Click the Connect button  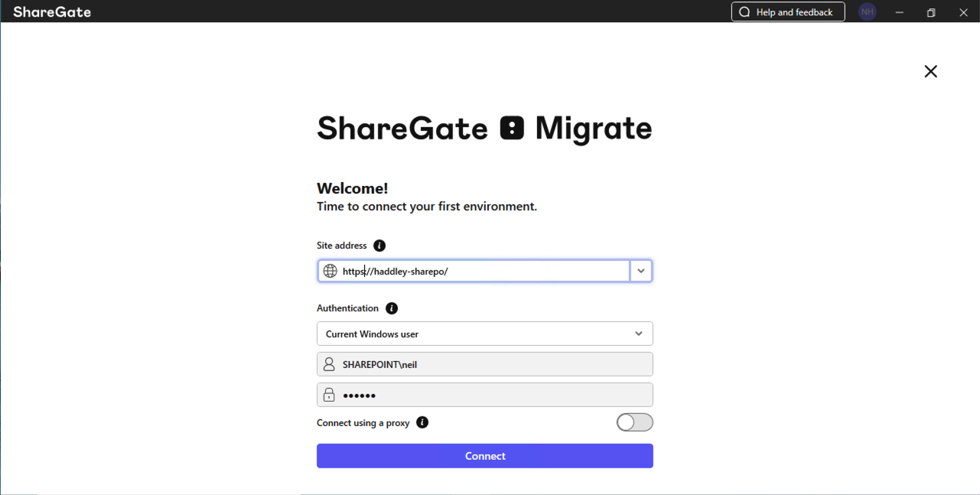point(485,456)
